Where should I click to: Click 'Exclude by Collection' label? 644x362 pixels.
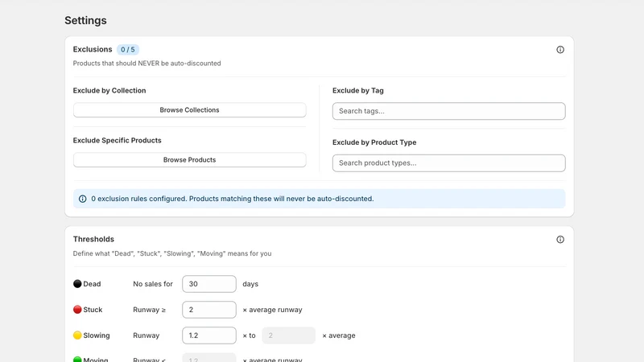point(109,90)
